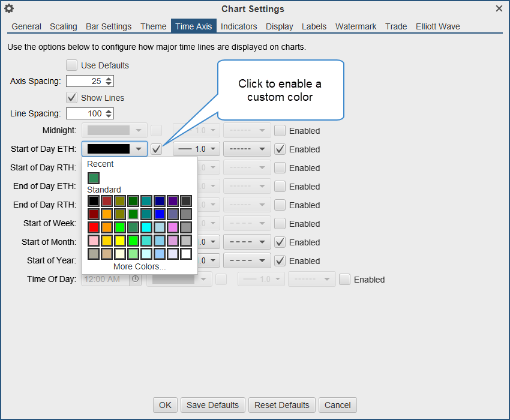Open More Colors option

pyautogui.click(x=139, y=266)
